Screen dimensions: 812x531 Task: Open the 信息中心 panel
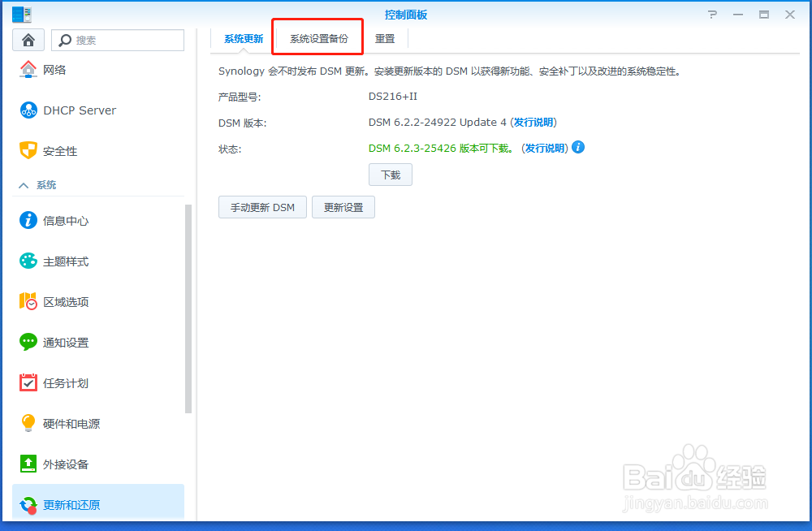[63, 220]
